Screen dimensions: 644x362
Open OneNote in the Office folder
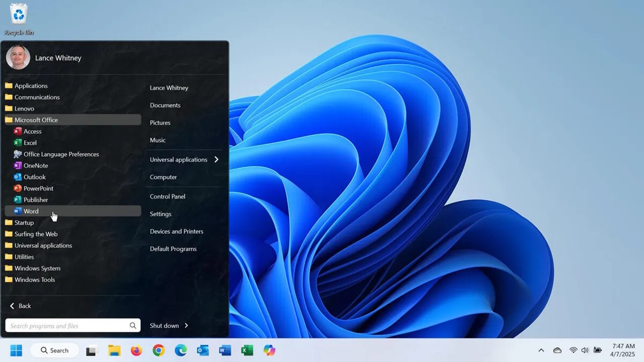click(x=35, y=165)
